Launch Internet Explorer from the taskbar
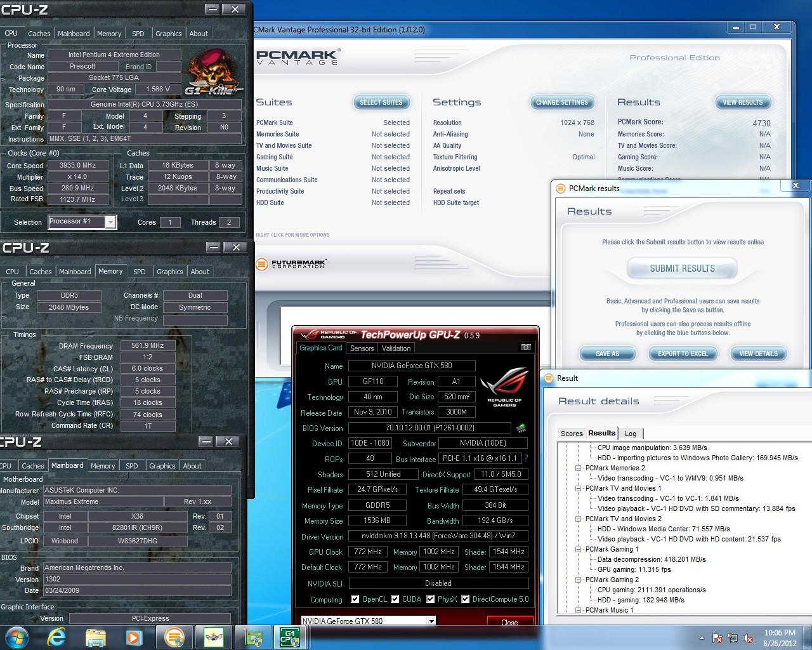Viewport: 812px width, 650px height. [56, 637]
